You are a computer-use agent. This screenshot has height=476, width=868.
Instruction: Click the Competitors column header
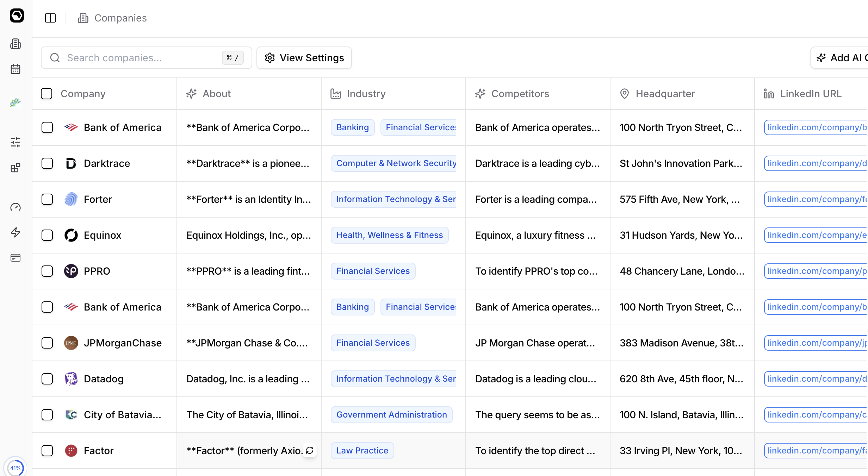pos(520,94)
